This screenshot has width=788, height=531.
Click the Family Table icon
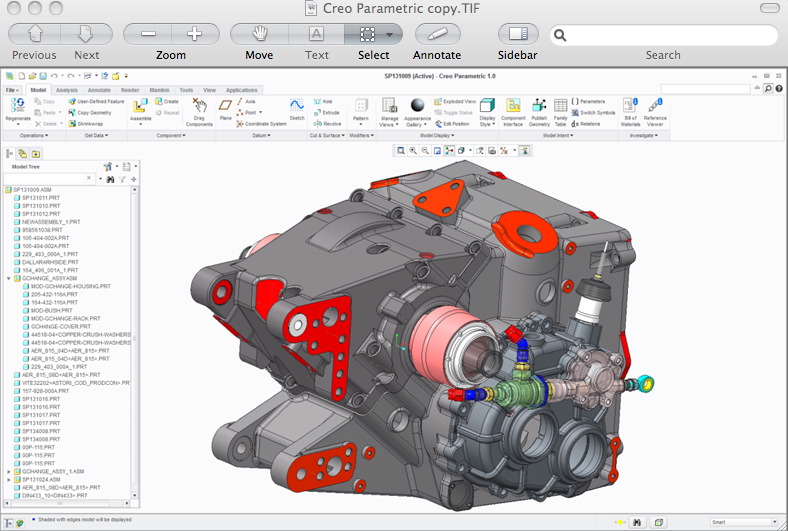560,105
